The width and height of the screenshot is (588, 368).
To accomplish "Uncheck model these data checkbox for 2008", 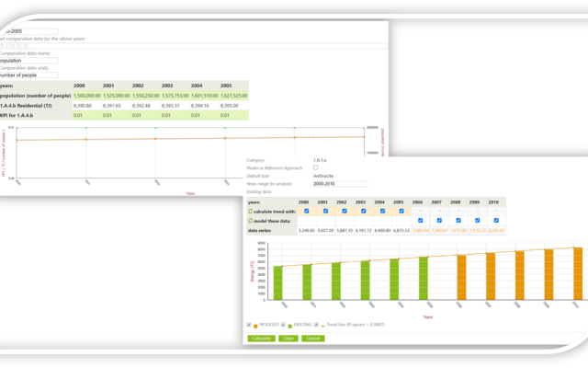I will point(458,221).
